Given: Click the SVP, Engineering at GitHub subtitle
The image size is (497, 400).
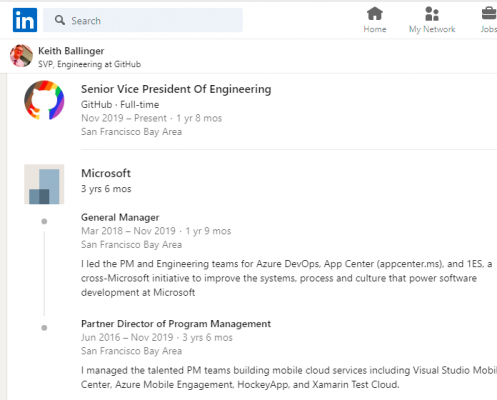Looking at the screenshot, I should pyautogui.click(x=89, y=64).
